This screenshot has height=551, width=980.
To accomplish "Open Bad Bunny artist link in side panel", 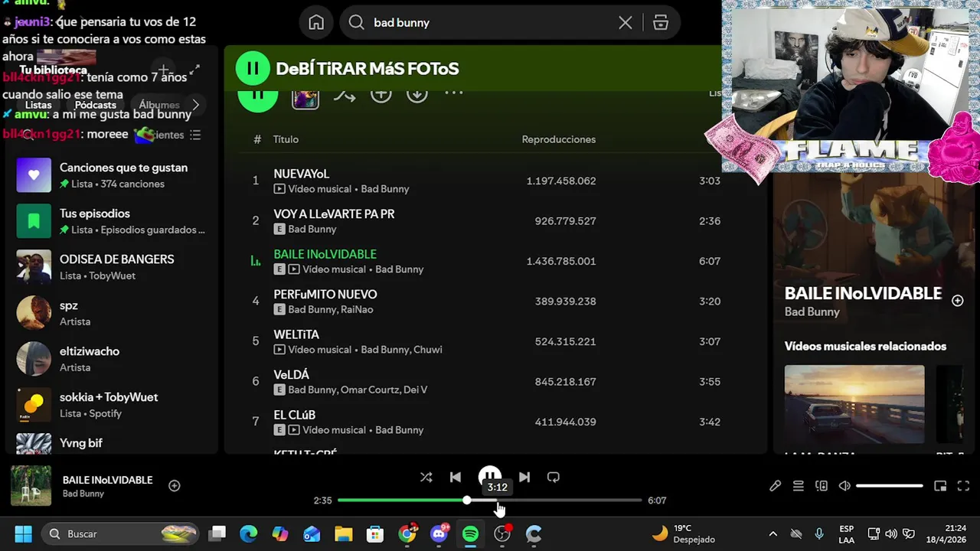I will [812, 312].
